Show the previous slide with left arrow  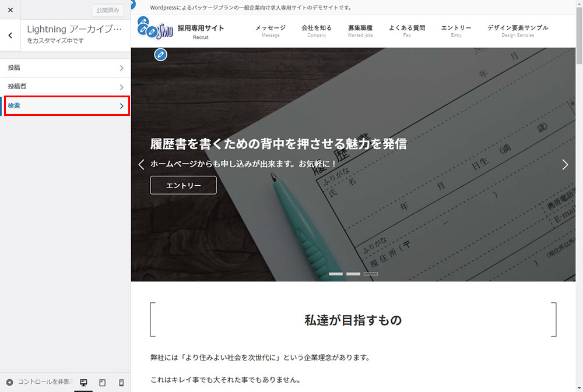click(141, 164)
